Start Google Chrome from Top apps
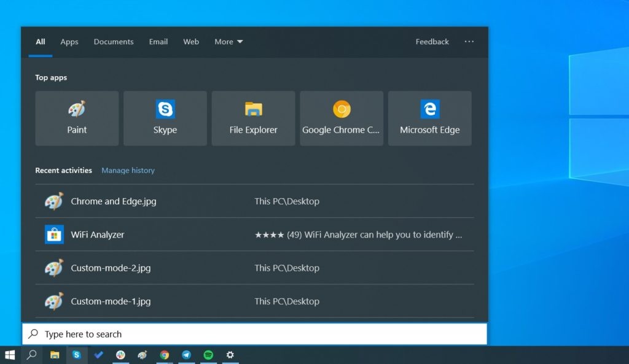Image resolution: width=629 pixels, height=364 pixels. pos(342,118)
